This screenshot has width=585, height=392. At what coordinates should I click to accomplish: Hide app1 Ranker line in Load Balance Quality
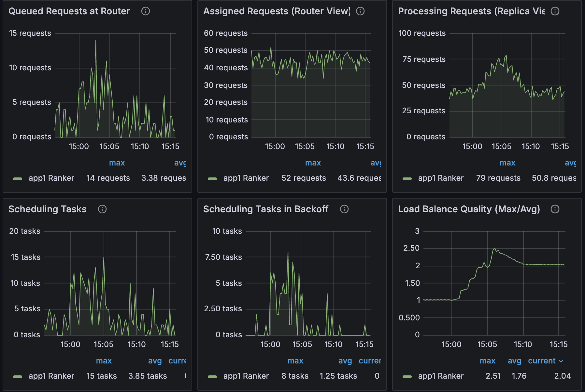tap(441, 376)
